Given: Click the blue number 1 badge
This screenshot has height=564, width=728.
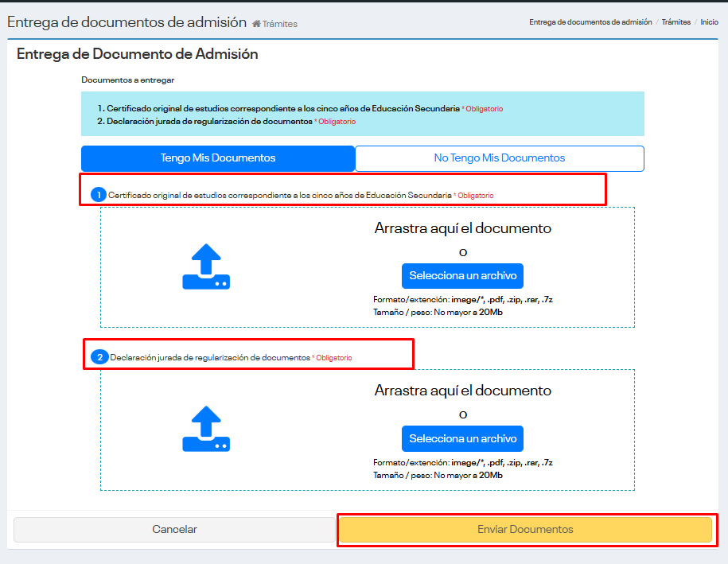Looking at the screenshot, I should [x=99, y=195].
